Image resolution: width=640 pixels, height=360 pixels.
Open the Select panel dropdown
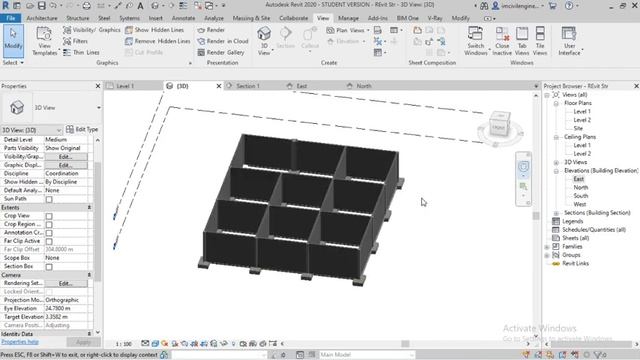click(x=13, y=63)
